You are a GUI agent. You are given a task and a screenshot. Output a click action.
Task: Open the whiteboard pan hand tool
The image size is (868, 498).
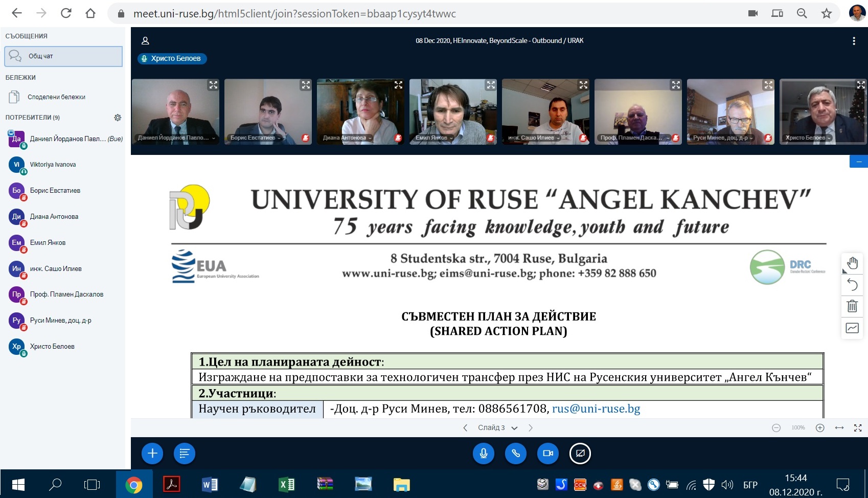852,263
